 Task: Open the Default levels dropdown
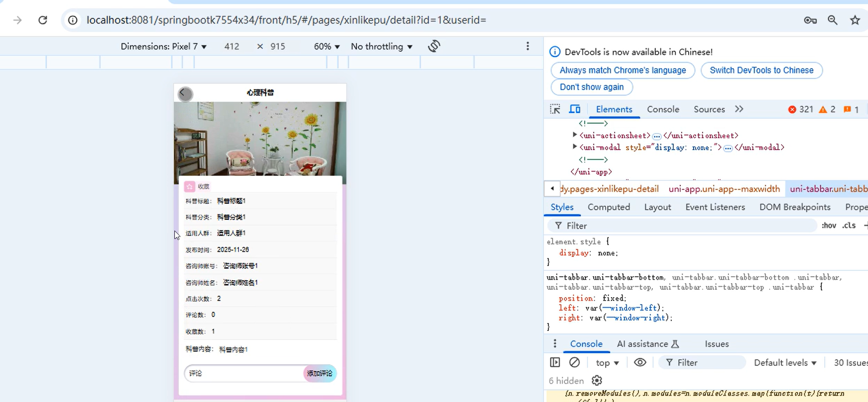pyautogui.click(x=785, y=363)
